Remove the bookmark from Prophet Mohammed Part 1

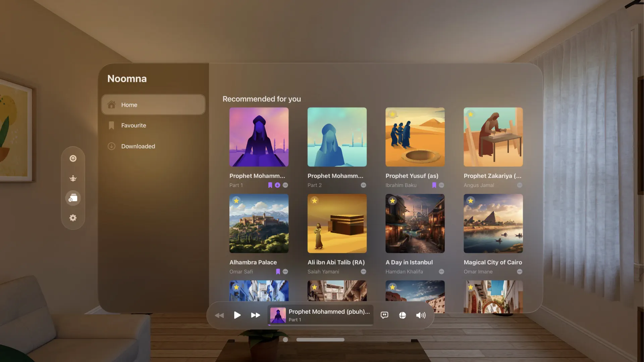click(270, 185)
